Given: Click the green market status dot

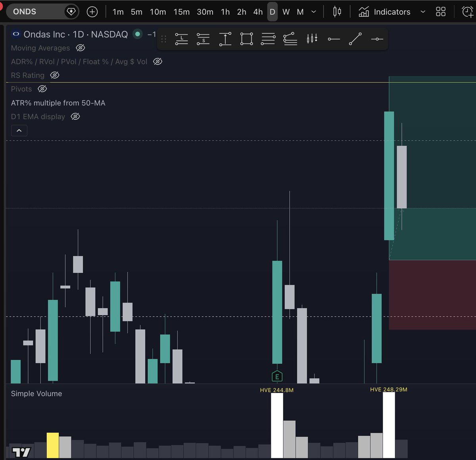Looking at the screenshot, I should click(x=138, y=34).
